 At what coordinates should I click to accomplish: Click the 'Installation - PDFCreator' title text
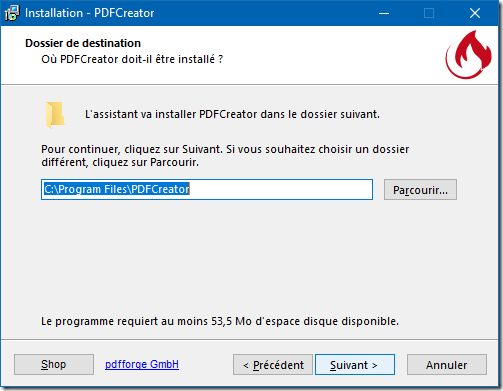point(89,13)
